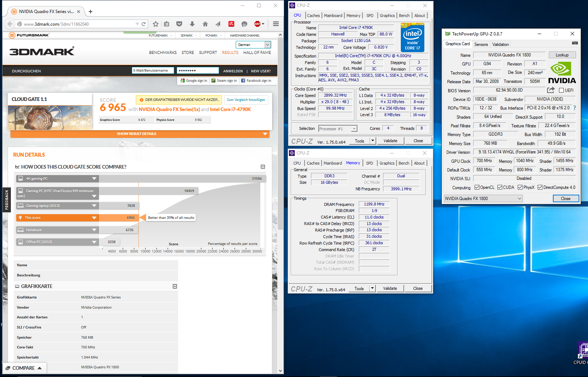Open the Tools dropdown arrow in lower CPU-Z
Image resolution: width=588 pixels, height=377 pixels.
[372, 288]
